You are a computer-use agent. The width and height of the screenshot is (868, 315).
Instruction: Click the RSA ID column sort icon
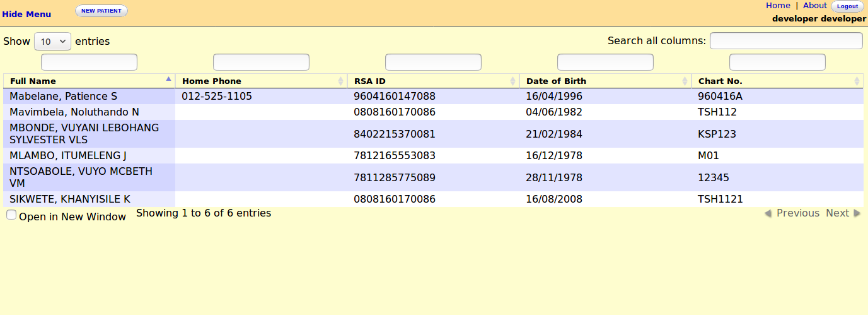512,81
